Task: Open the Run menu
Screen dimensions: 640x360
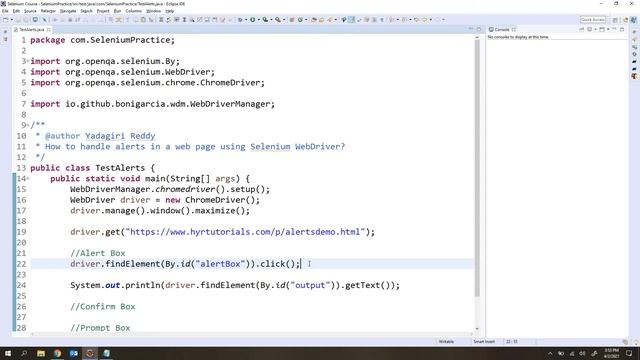Action: pos(117,11)
